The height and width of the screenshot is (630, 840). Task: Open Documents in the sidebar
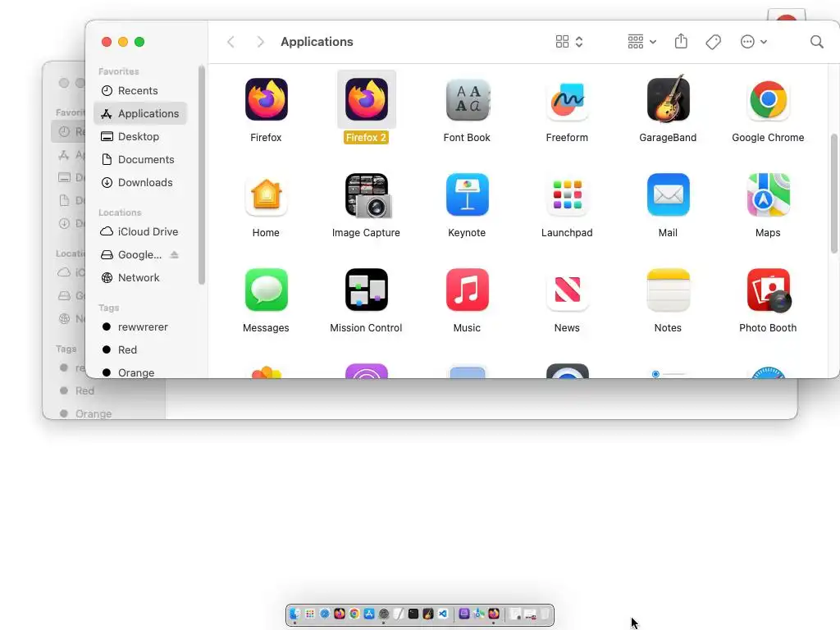[x=140, y=160]
